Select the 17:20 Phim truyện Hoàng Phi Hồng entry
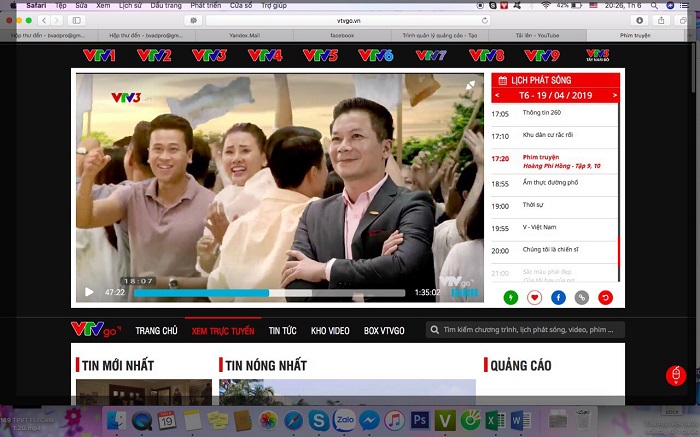Image resolution: width=700 pixels, height=437 pixels. 554,162
